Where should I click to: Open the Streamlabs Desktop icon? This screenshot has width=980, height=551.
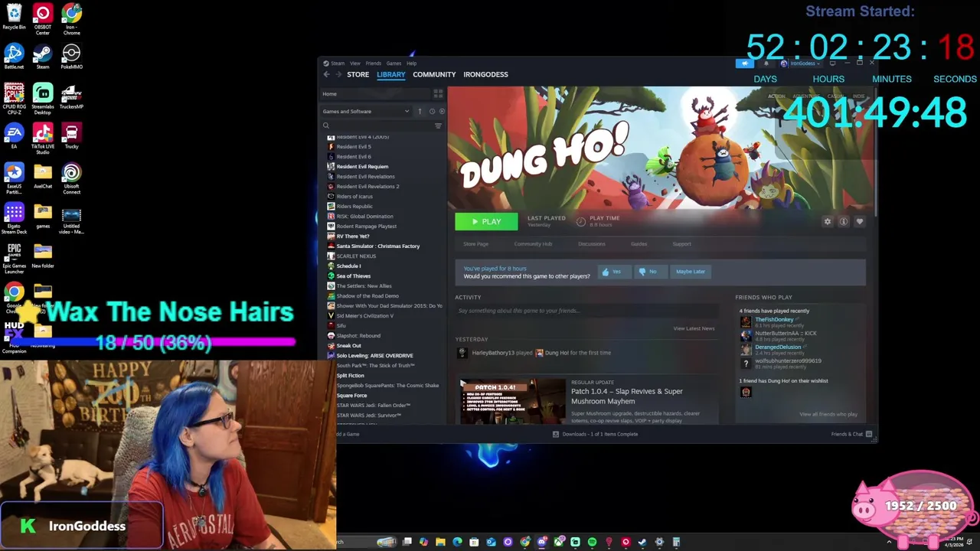pyautogui.click(x=43, y=99)
